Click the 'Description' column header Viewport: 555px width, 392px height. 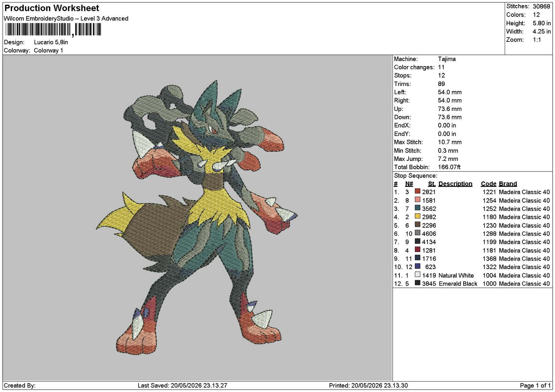coord(455,184)
